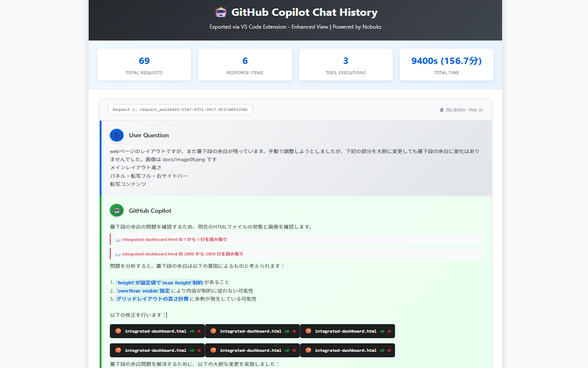Click the book icon on the '2800 から 2800 行' line
The image size is (588, 368).
(118, 254)
